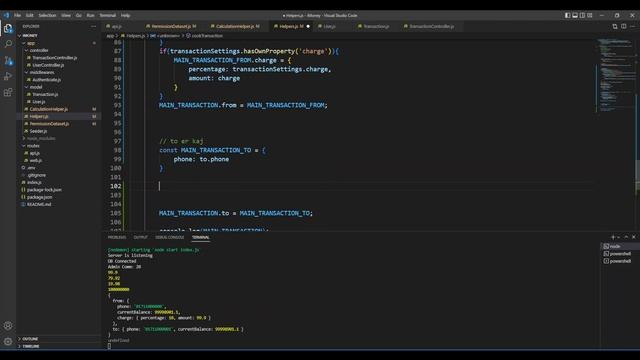
Task: Open the Problems panel tab
Action: pyautogui.click(x=117, y=237)
